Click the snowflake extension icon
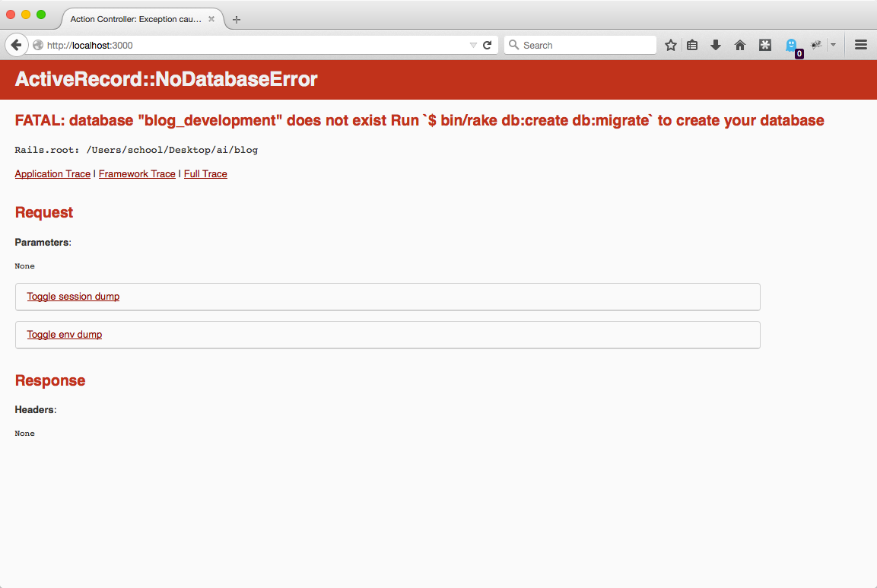Viewport: 877px width, 588px height. (764, 45)
